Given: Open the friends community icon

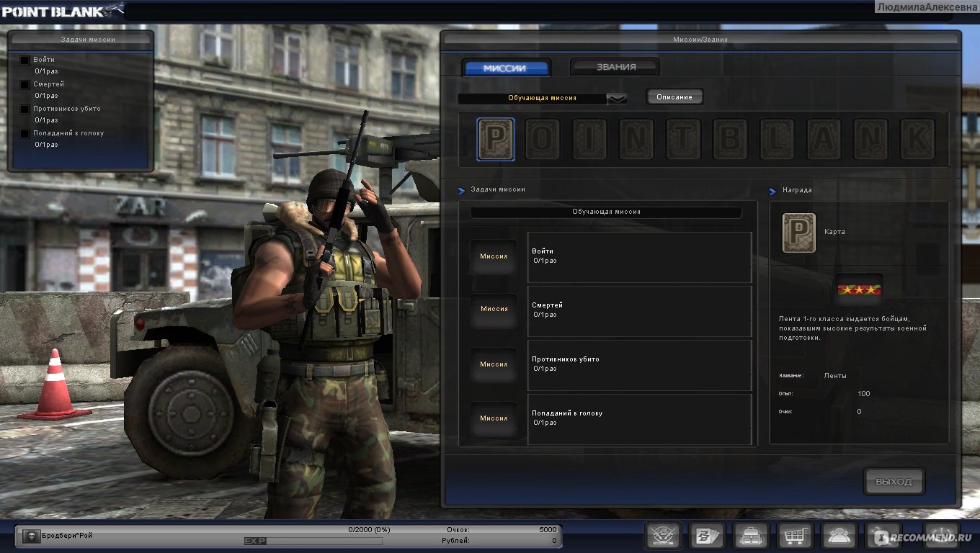Looking at the screenshot, I should [x=839, y=536].
